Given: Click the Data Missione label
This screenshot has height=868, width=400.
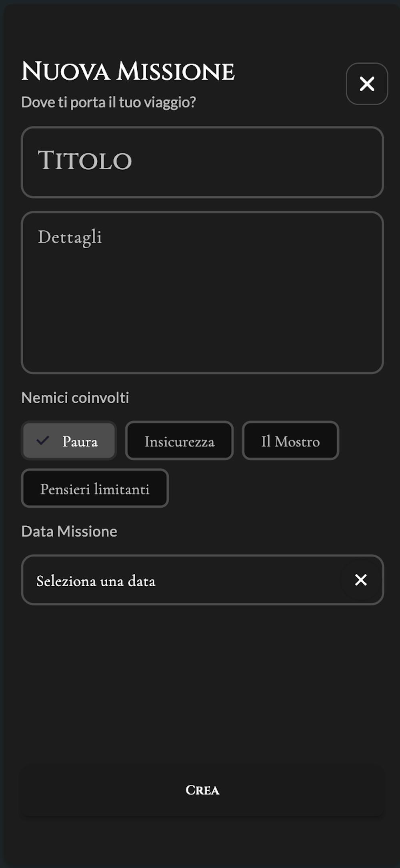Looking at the screenshot, I should point(69,531).
